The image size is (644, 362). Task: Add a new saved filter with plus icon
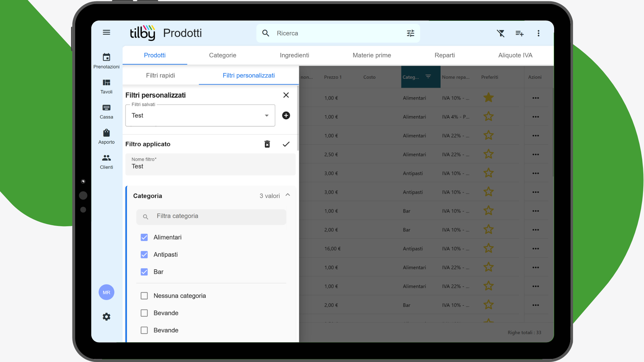click(x=286, y=115)
